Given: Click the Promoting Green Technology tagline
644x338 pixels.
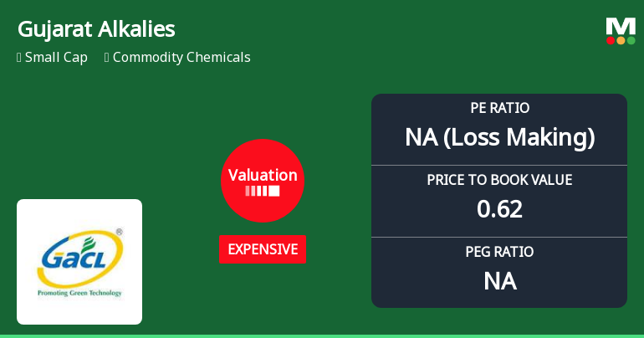Looking at the screenshot, I should pyautogui.click(x=79, y=294).
